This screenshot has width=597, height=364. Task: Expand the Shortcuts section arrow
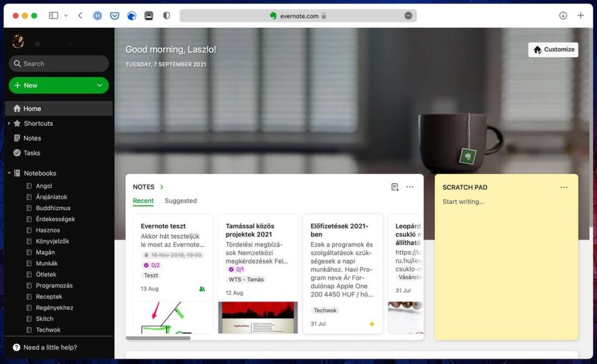coord(9,123)
